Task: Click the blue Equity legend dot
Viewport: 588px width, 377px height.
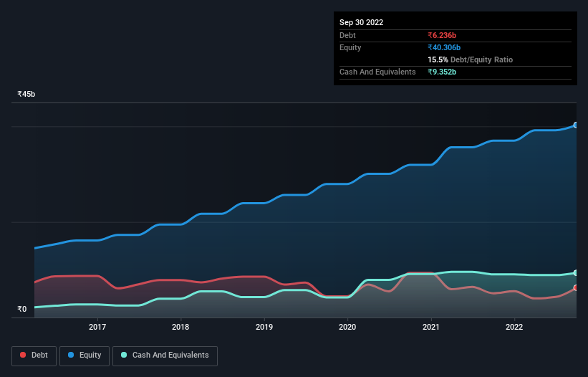Action: pyautogui.click(x=71, y=355)
